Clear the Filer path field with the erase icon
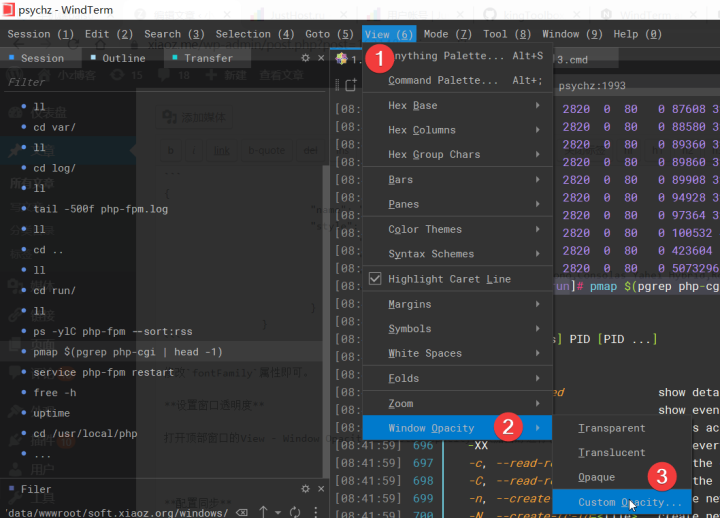Screen dimensions: 720x518 coord(242,512)
